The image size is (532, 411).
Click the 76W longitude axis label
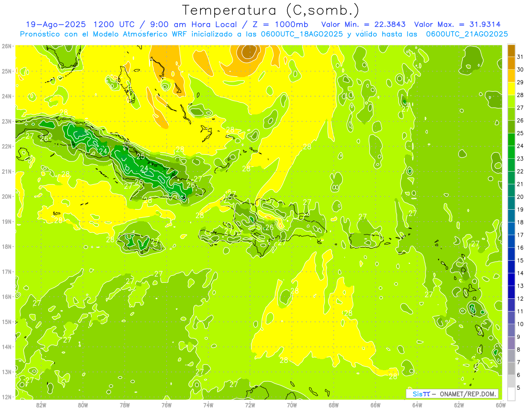[166, 405]
